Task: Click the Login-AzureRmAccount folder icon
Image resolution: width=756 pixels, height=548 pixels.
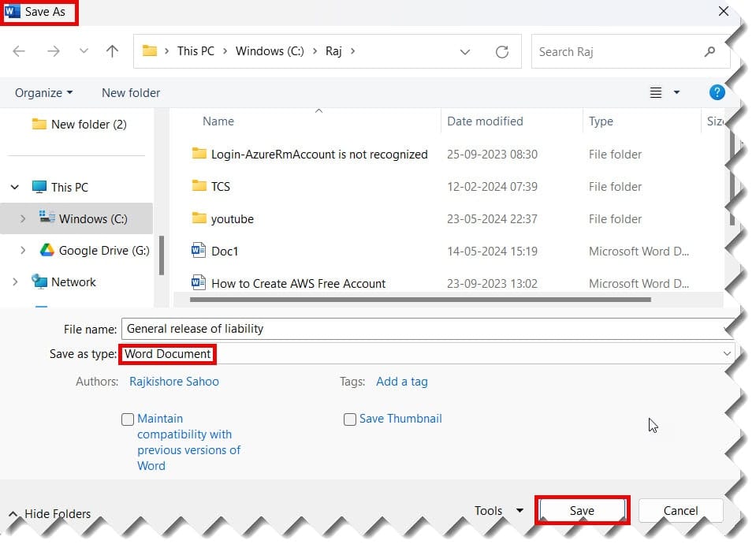Action: (x=199, y=154)
